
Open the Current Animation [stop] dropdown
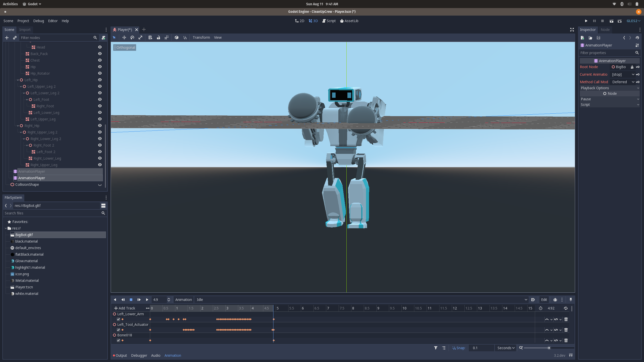[623, 74]
